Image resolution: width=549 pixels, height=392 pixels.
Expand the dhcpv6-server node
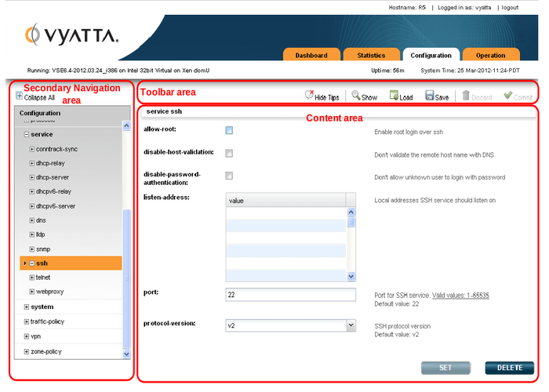[32, 206]
